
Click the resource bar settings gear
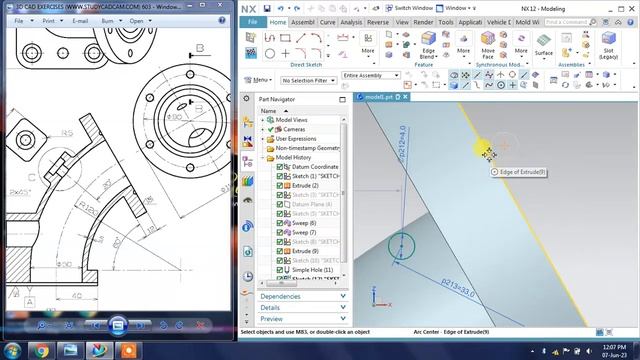tap(246, 98)
